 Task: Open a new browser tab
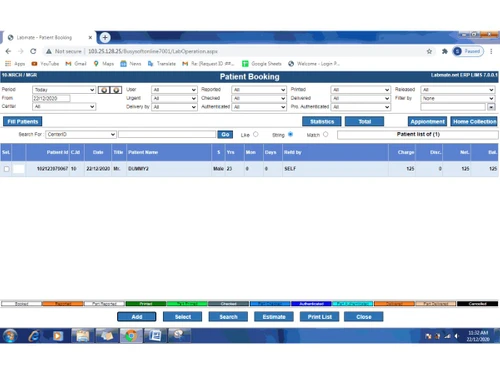[105, 37]
